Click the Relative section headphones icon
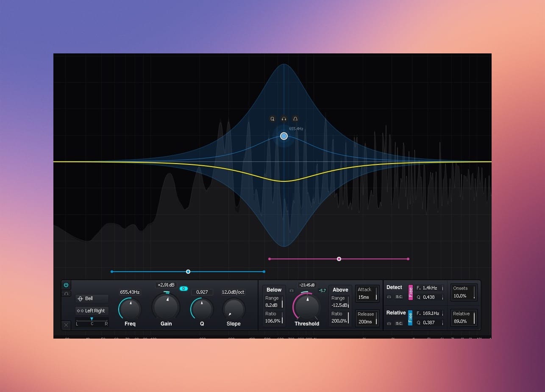 coord(389,323)
